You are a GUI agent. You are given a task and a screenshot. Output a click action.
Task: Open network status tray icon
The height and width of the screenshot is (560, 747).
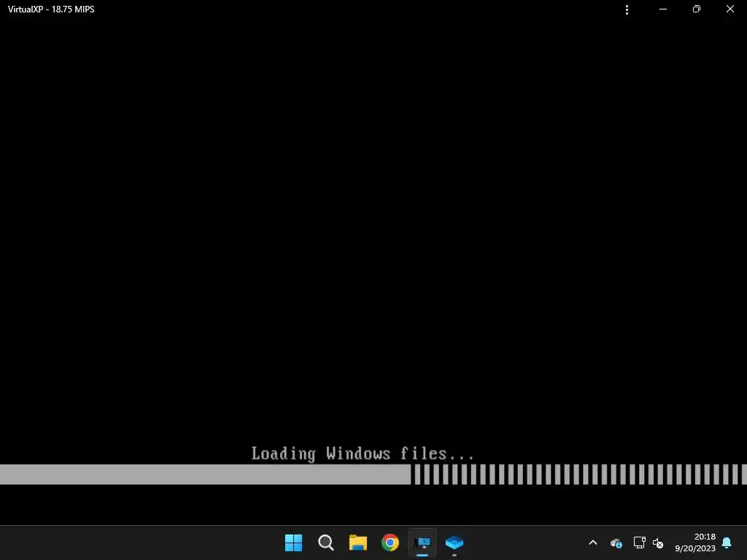[x=639, y=542]
